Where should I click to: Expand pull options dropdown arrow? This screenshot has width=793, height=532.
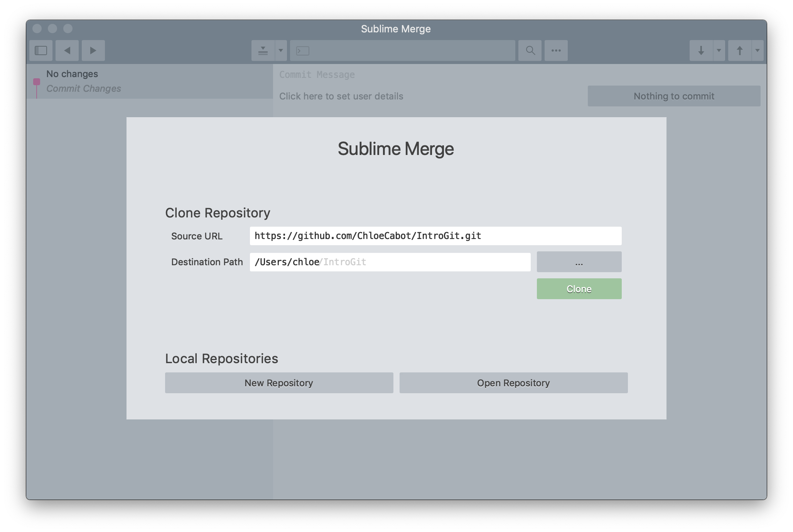pos(719,51)
